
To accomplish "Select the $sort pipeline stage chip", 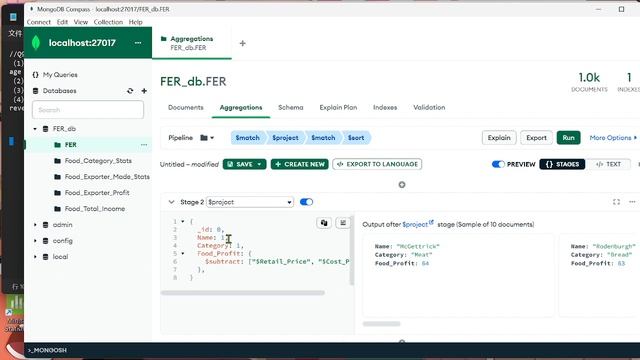I will [x=356, y=138].
